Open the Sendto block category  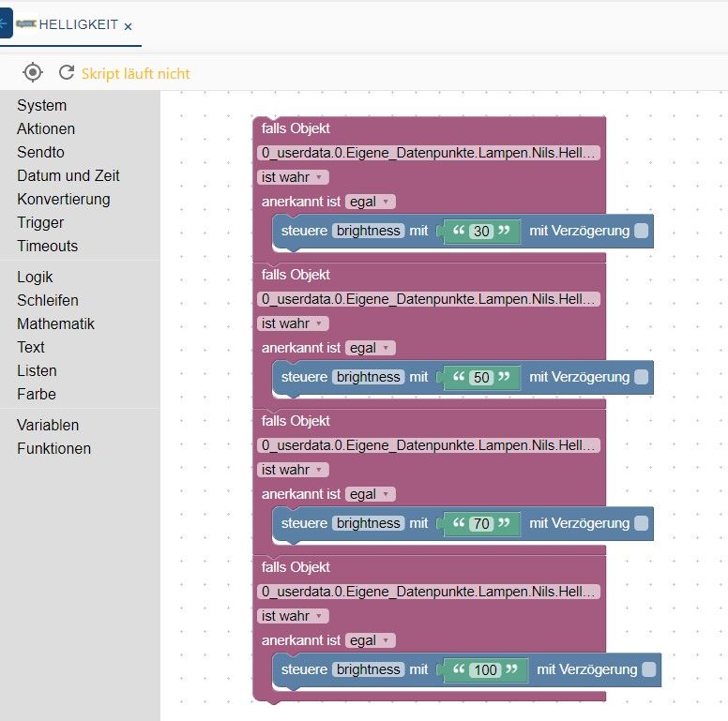coord(41,152)
